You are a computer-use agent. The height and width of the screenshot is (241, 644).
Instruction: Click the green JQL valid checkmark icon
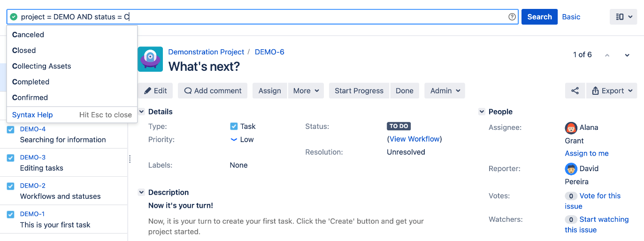[x=14, y=17]
